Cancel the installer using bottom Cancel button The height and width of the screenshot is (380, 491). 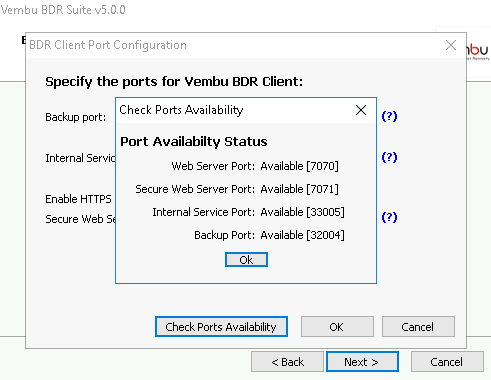(x=447, y=362)
